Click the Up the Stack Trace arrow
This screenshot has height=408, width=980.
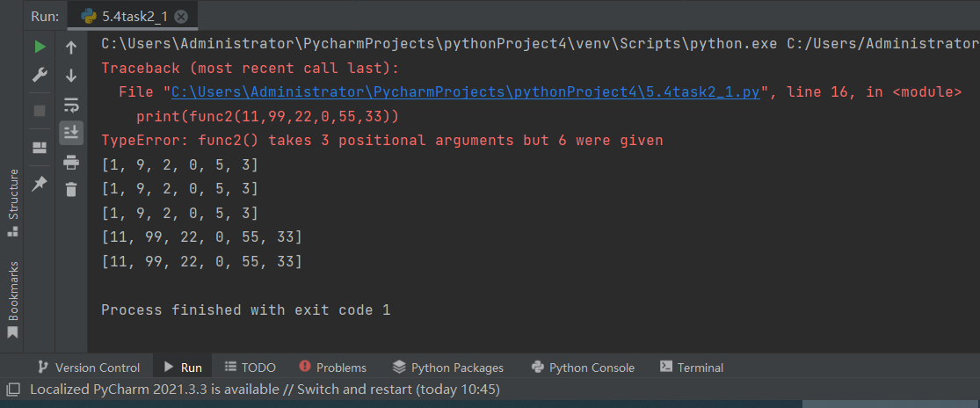71,47
